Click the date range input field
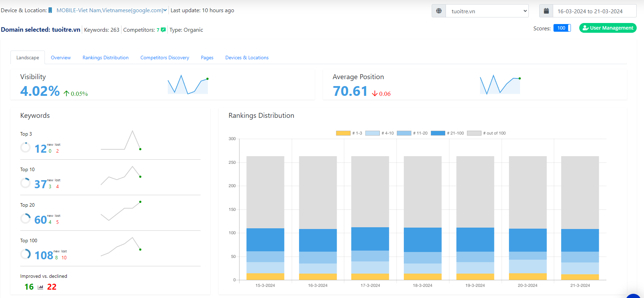The width and height of the screenshot is (644, 298). point(595,11)
